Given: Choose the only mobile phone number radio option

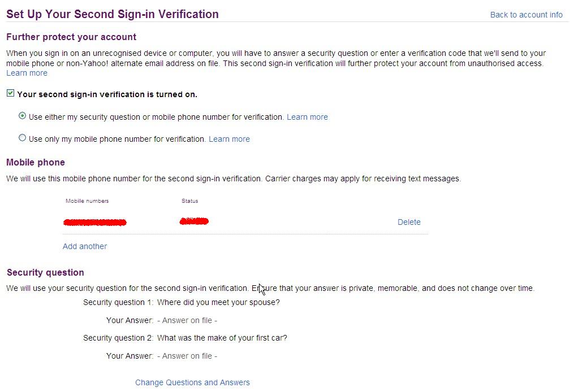Looking at the screenshot, I should (22, 138).
